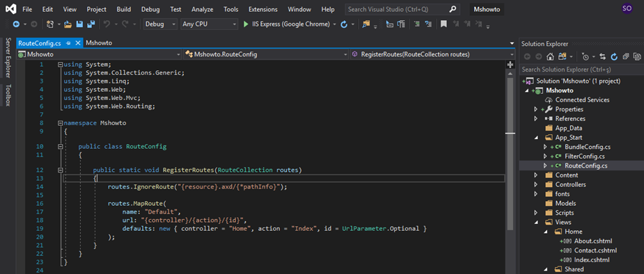The width and height of the screenshot is (644, 274).
Task: Open the Any CPU platform dropdown
Action: 210,24
